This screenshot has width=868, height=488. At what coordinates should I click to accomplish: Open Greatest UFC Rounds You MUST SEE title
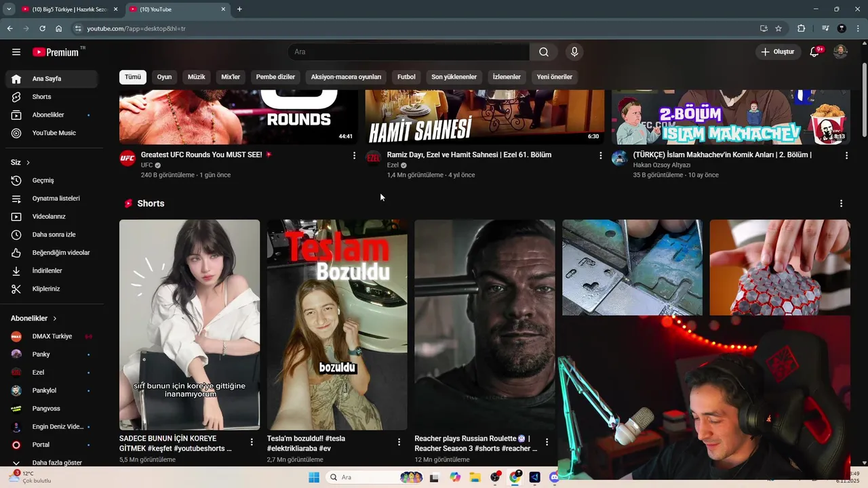click(x=201, y=155)
